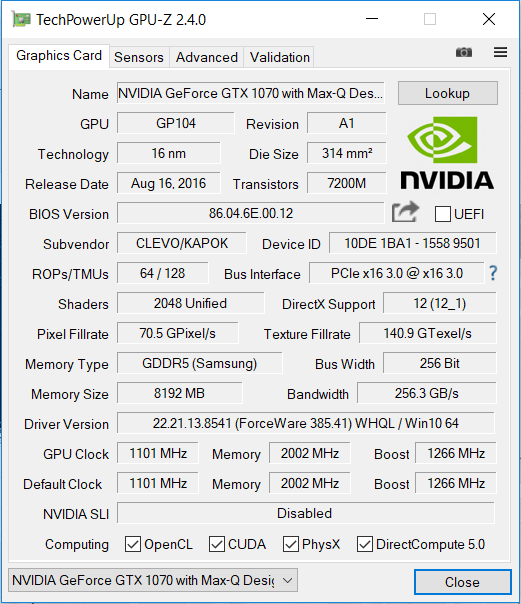Select the Driver Version text field
The image size is (521, 604).
point(306,423)
